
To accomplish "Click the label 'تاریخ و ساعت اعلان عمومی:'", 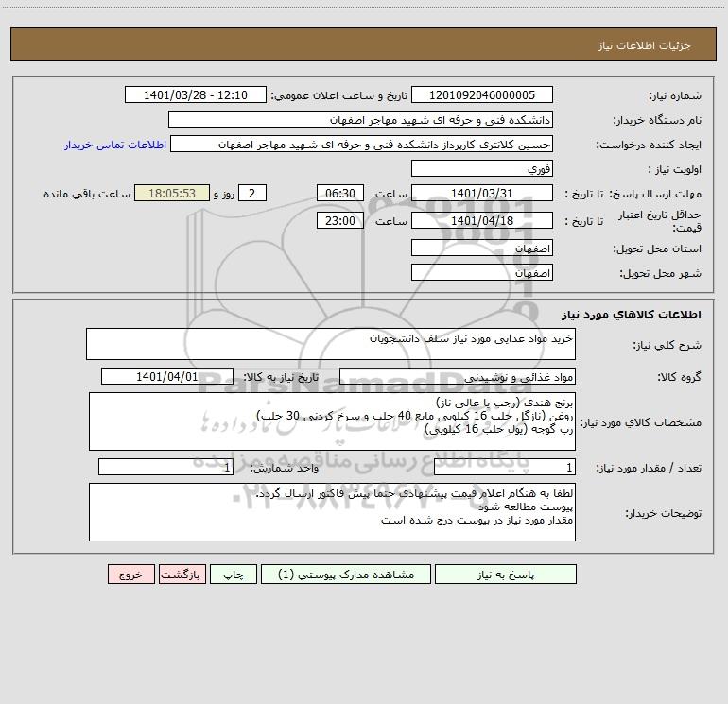I will pyautogui.click(x=339, y=95).
